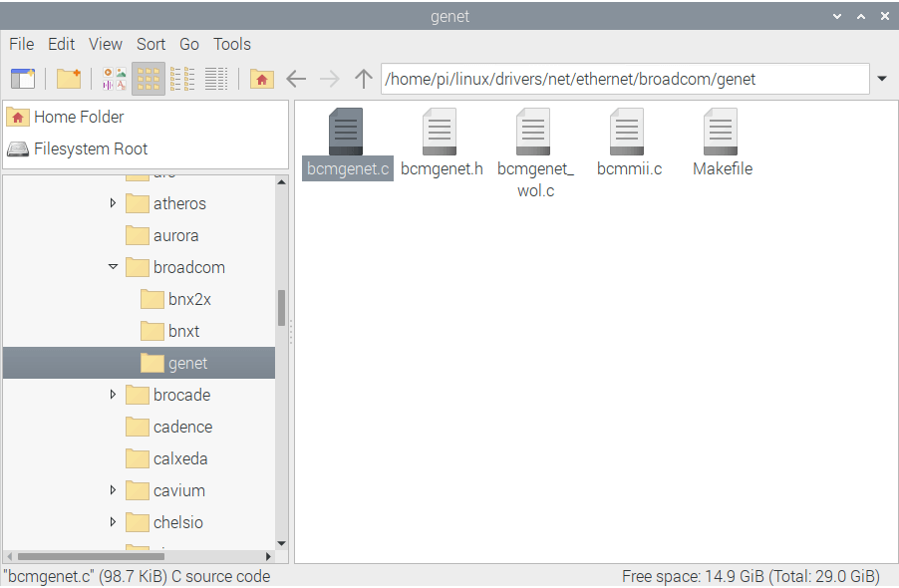Collapse the broadcom folder in tree
This screenshot has width=899, height=588.
pyautogui.click(x=113, y=267)
